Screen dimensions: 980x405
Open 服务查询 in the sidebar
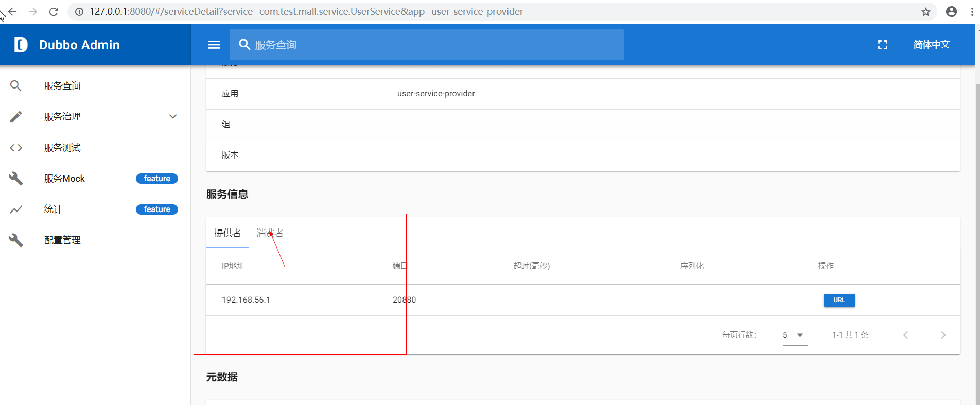(62, 86)
